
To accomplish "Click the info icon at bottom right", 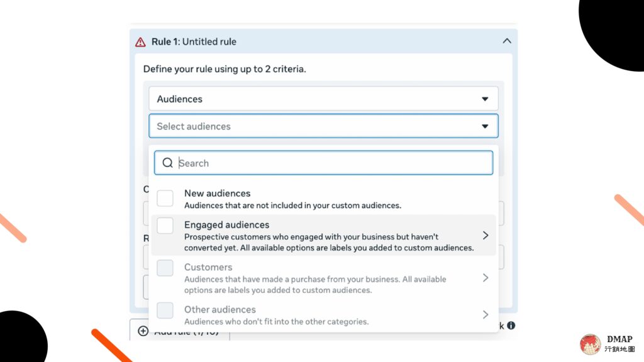I will point(511,326).
